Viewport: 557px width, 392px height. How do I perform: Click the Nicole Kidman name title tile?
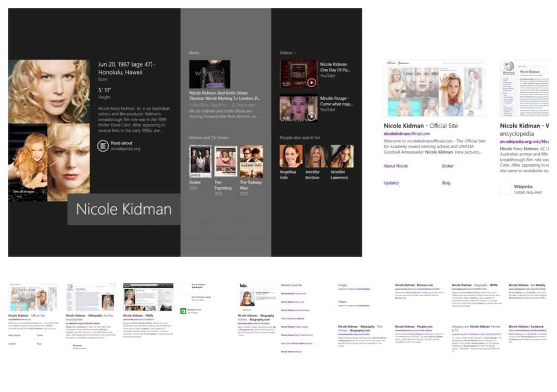pos(124,209)
